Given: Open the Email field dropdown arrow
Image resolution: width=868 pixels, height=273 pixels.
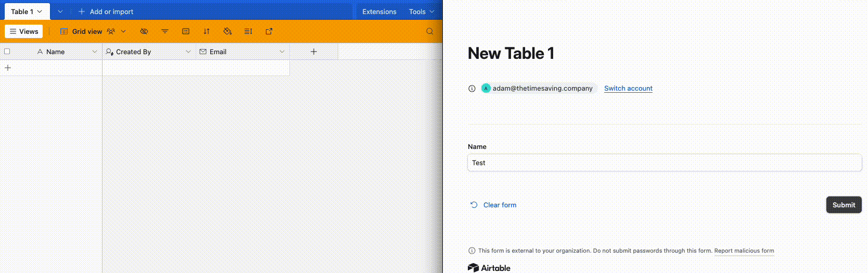Looking at the screenshot, I should point(282,52).
